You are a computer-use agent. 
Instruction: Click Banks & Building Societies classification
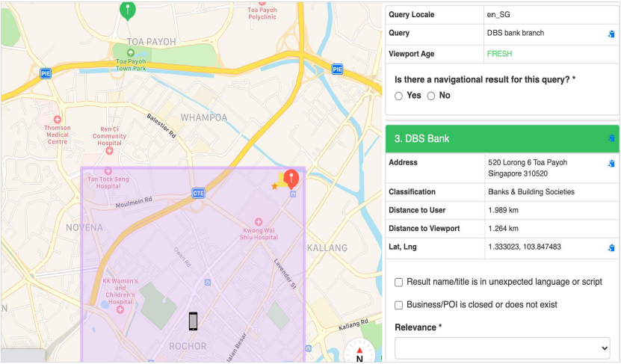pos(531,191)
